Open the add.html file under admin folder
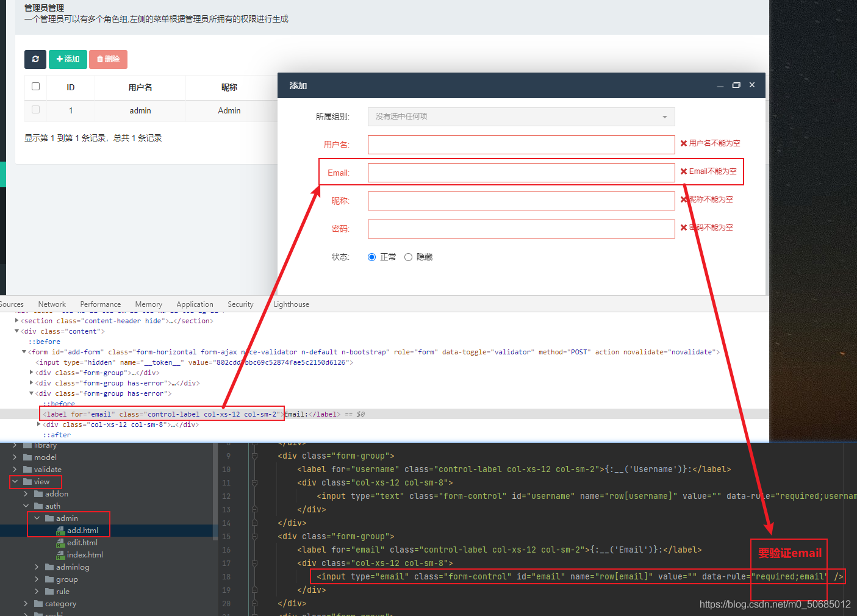This screenshot has width=857, height=616. 82,530
